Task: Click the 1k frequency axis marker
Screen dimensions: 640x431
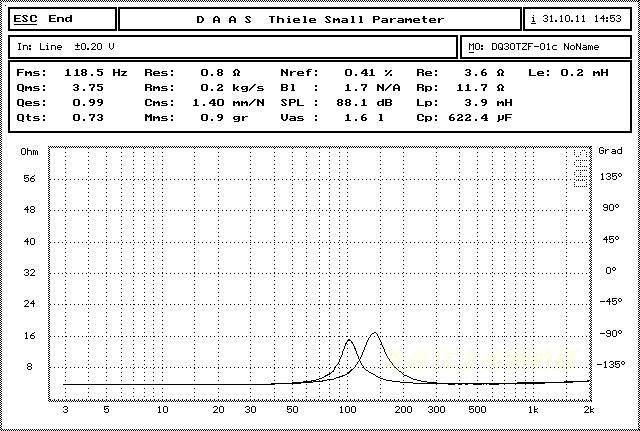Action: (x=533, y=410)
